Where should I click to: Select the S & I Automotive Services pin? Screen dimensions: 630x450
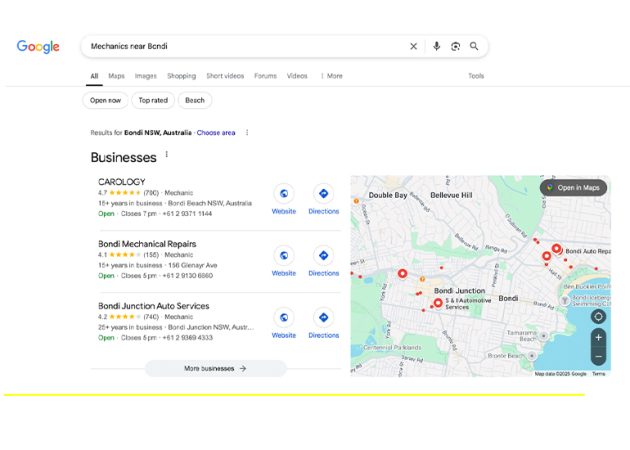pos(438,303)
